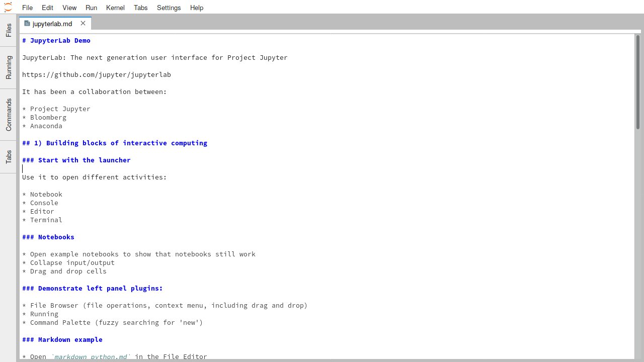Click the 'Start with the launcher' heading
This screenshot has width=644, height=362.
[x=76, y=160]
